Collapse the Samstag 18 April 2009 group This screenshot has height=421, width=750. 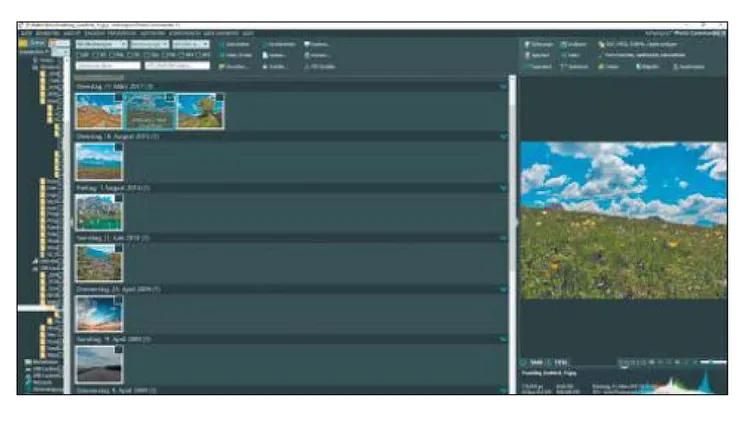click(x=503, y=339)
